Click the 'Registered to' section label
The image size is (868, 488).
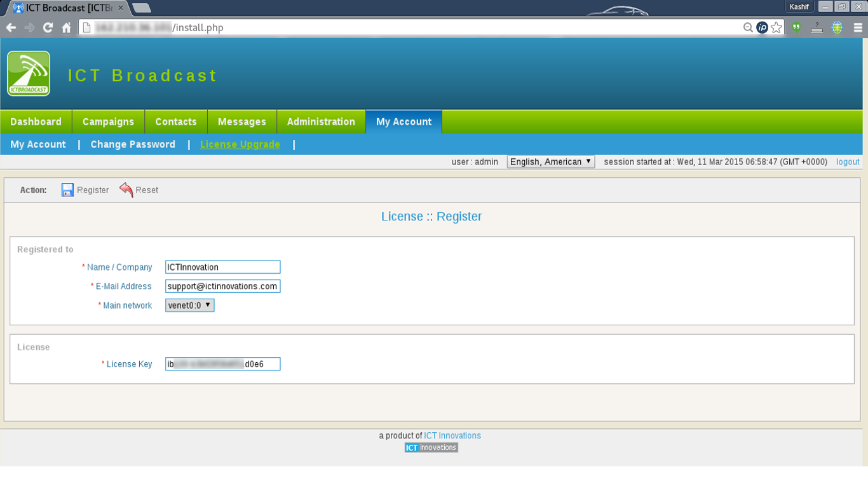click(45, 250)
